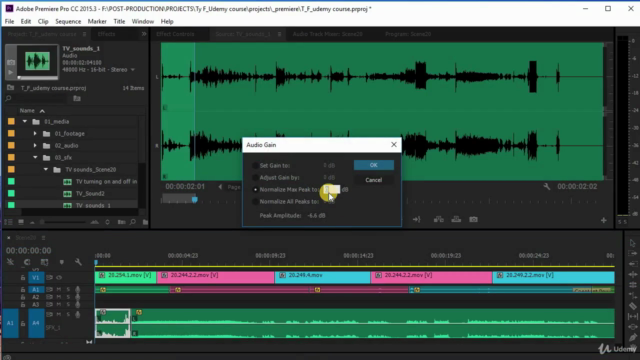
Task: Switch to the Effect Controls tab
Action: (x=175, y=34)
